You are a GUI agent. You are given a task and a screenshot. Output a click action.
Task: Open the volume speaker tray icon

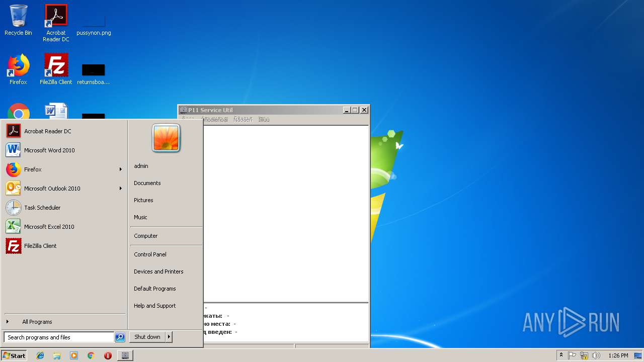pos(596,355)
